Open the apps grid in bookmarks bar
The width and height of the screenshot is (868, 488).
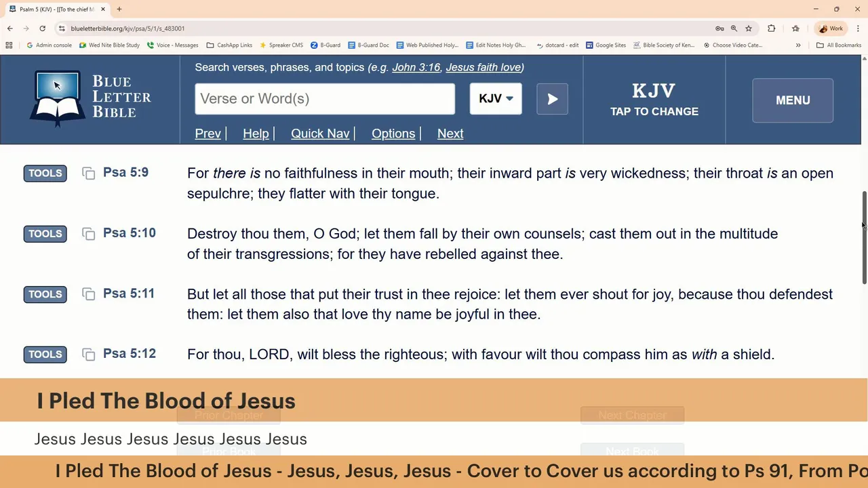pyautogui.click(x=9, y=45)
